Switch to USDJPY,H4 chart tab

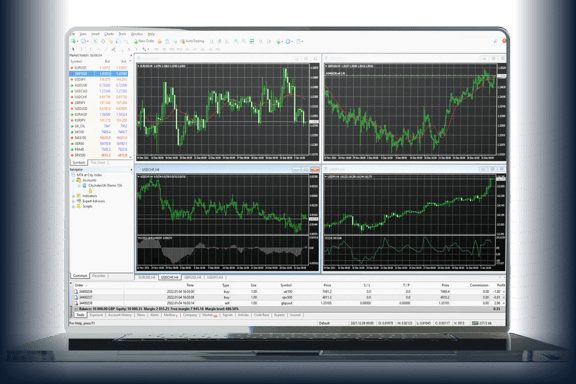coord(215,277)
